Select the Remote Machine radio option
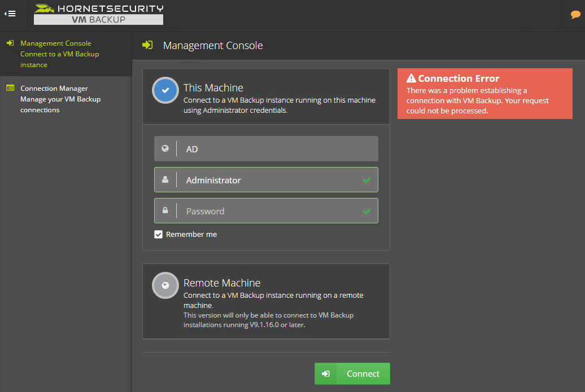The image size is (585, 392). 165,285
